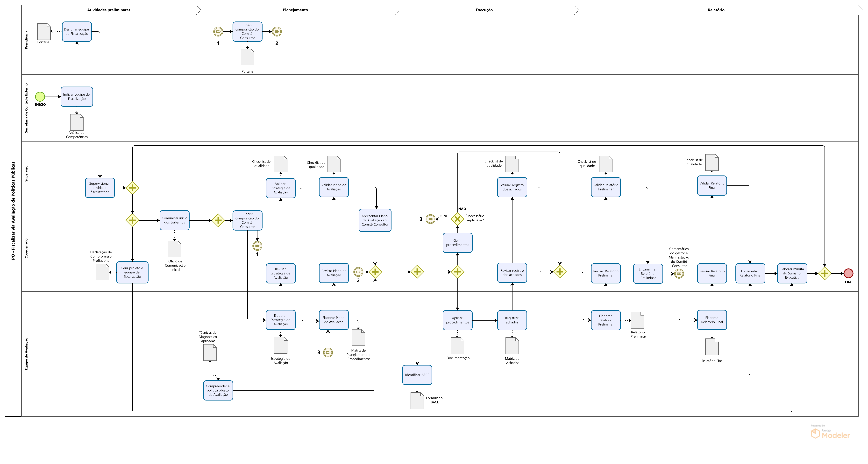Click the 'É necessário replanejar?' exclusive gateway
This screenshot has height=464, width=868.
pos(457,219)
